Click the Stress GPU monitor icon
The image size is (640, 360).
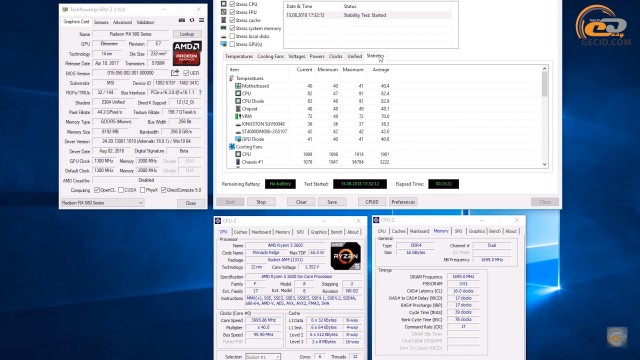click(x=223, y=44)
